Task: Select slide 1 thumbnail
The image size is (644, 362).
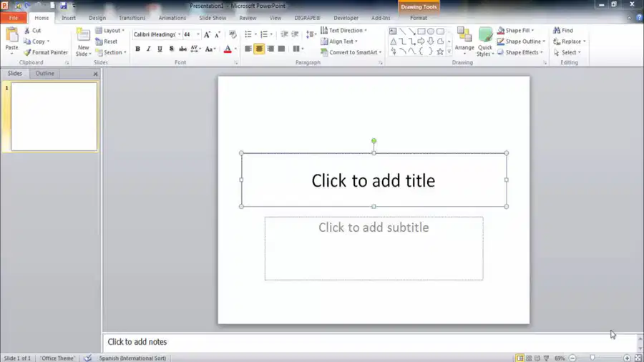Action: coord(54,117)
